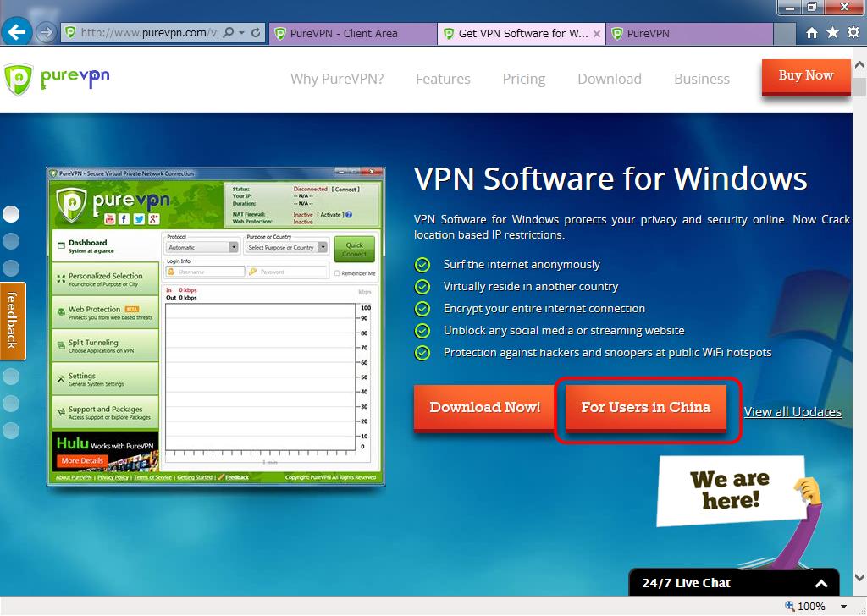Select the first white slide indicator dot
The image size is (867, 616).
coord(11,214)
